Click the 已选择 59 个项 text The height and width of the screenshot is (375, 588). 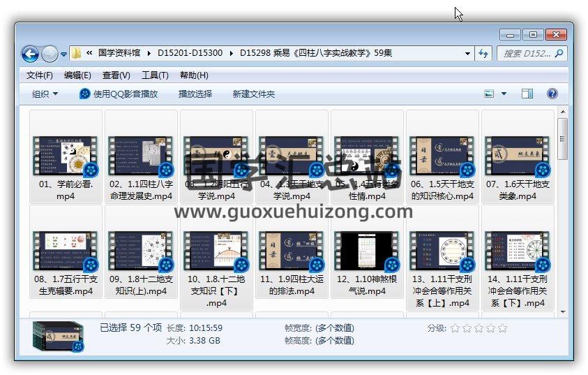(131, 328)
